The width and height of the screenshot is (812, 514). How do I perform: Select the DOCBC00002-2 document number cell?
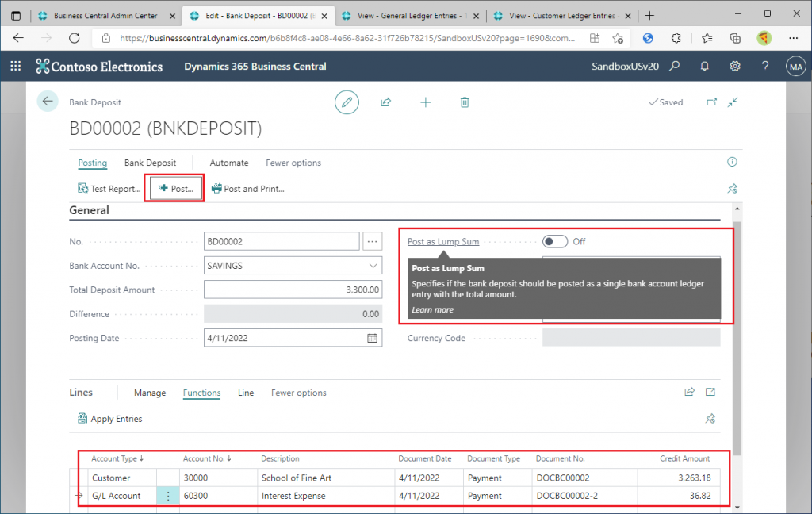pyautogui.click(x=584, y=496)
